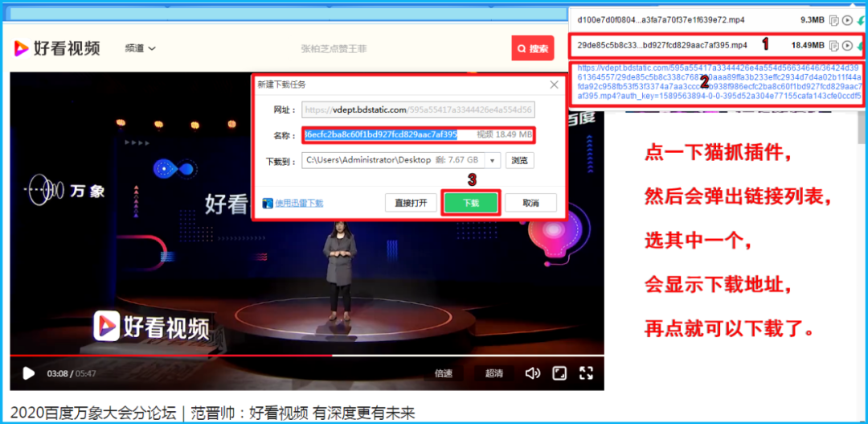Screen dimensions: 868x424
Task: Click the 视频 18.49 MB size label
Action: tap(504, 134)
